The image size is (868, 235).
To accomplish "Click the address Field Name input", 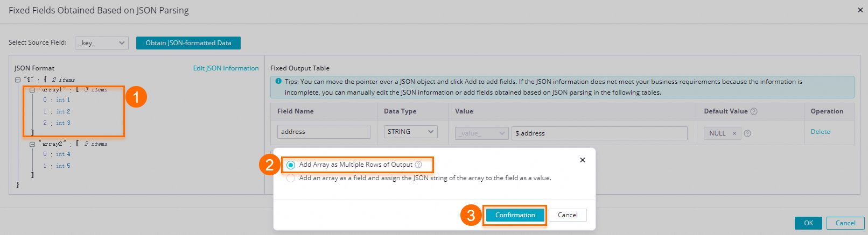I will coord(324,132).
